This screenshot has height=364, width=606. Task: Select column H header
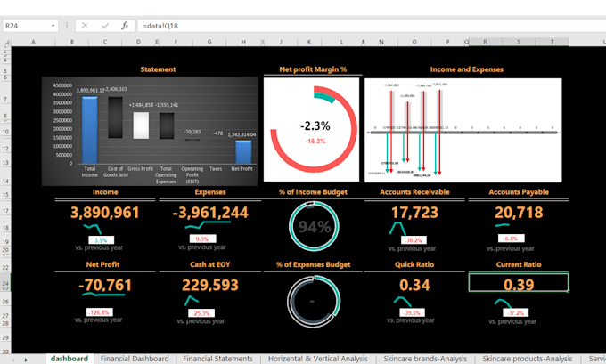243,42
